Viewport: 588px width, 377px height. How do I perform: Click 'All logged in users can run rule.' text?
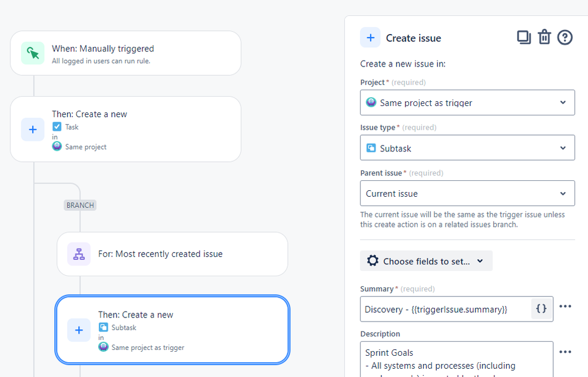[x=101, y=61]
